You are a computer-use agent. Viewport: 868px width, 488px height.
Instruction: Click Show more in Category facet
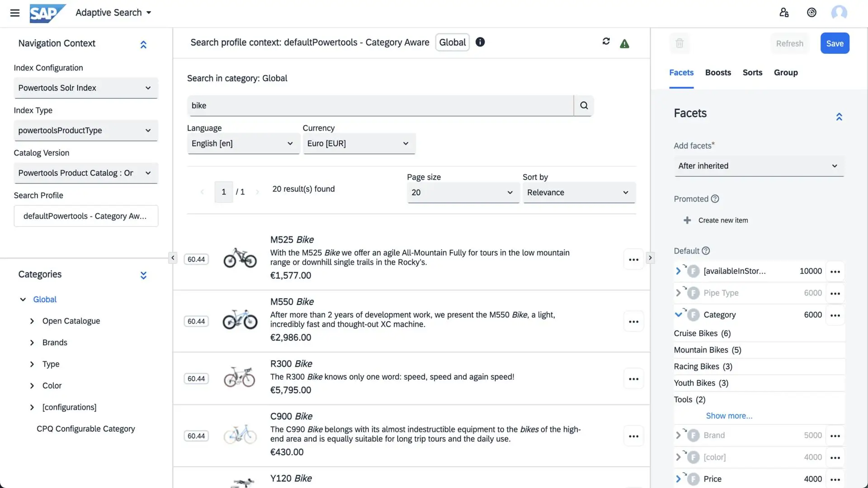pos(729,416)
